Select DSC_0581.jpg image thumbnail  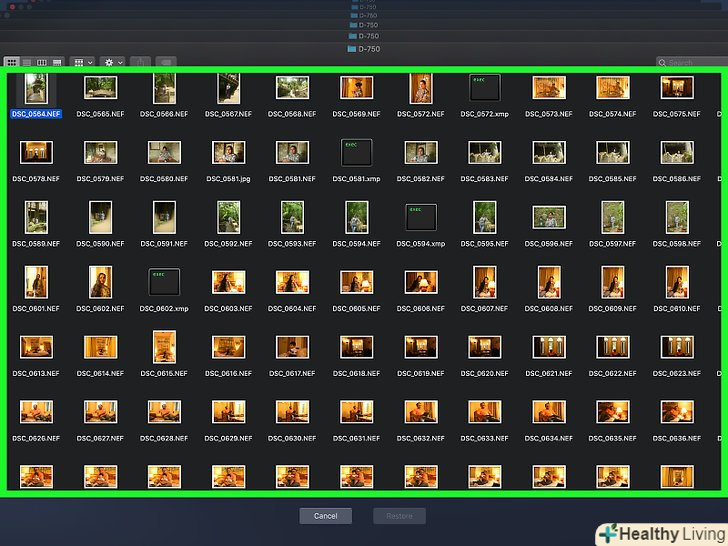[228, 152]
